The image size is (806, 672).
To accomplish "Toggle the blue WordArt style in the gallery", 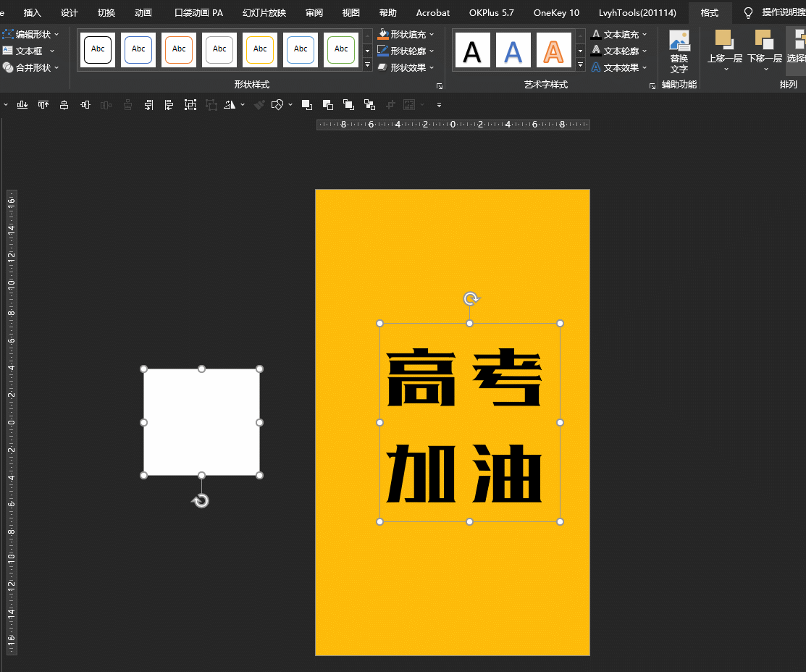I will 513,49.
